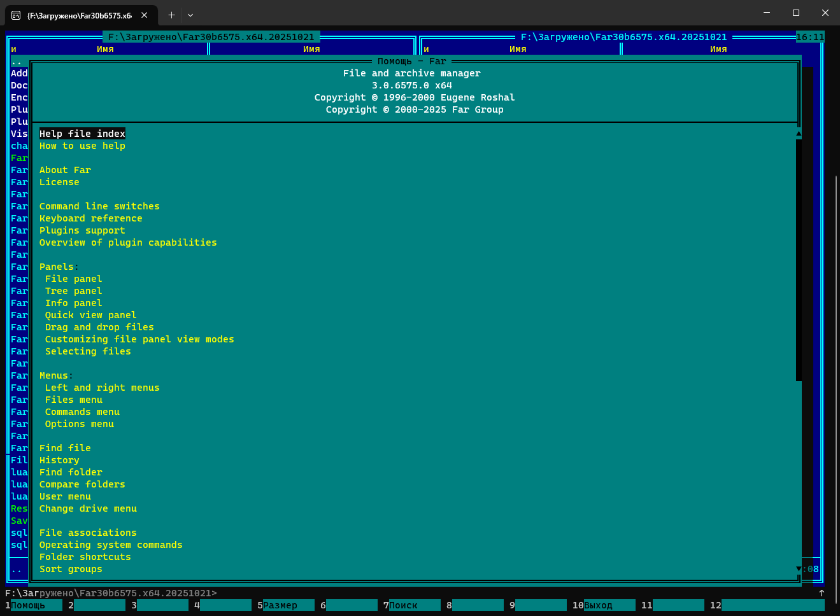
Task: Click the clock showing 16:11
Action: coord(810,37)
